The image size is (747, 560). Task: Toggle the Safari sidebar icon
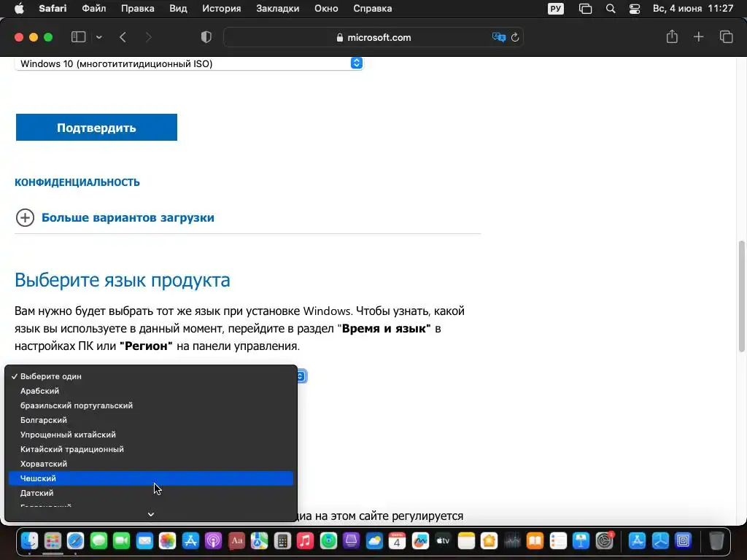point(78,37)
